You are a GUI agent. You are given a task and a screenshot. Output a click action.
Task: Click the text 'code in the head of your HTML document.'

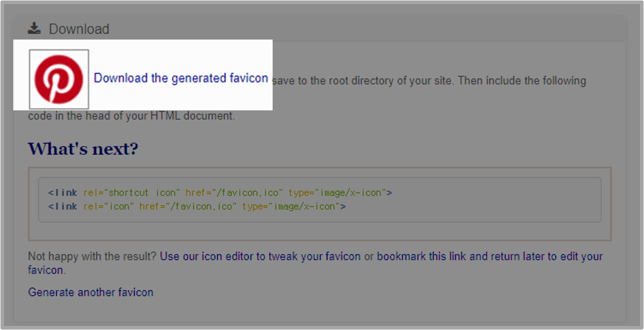pos(132,116)
